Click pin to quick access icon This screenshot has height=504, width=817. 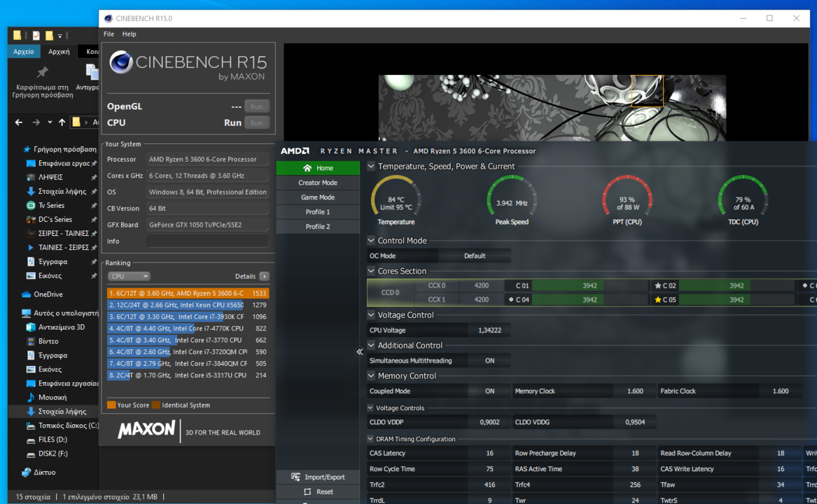click(43, 72)
